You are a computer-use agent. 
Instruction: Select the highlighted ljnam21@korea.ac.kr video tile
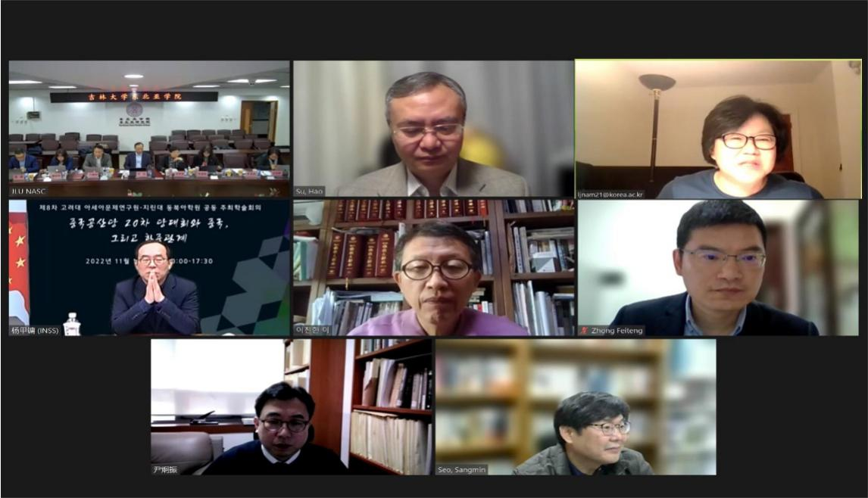(x=719, y=129)
